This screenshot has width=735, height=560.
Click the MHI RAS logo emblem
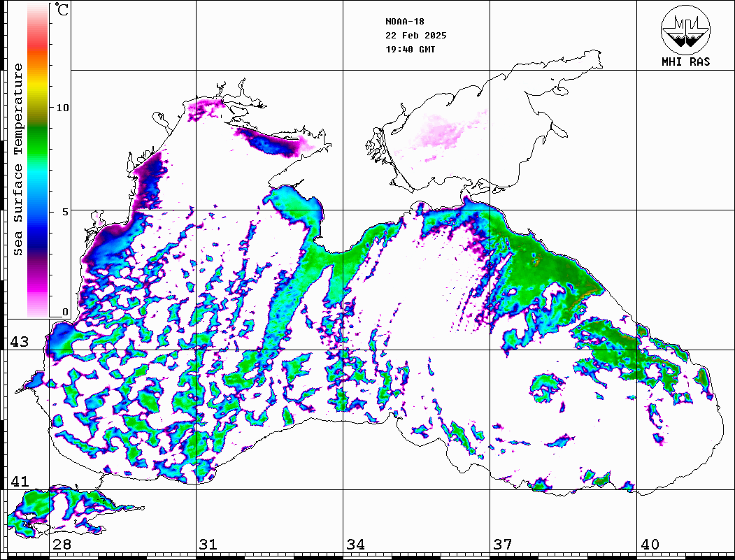point(686,29)
